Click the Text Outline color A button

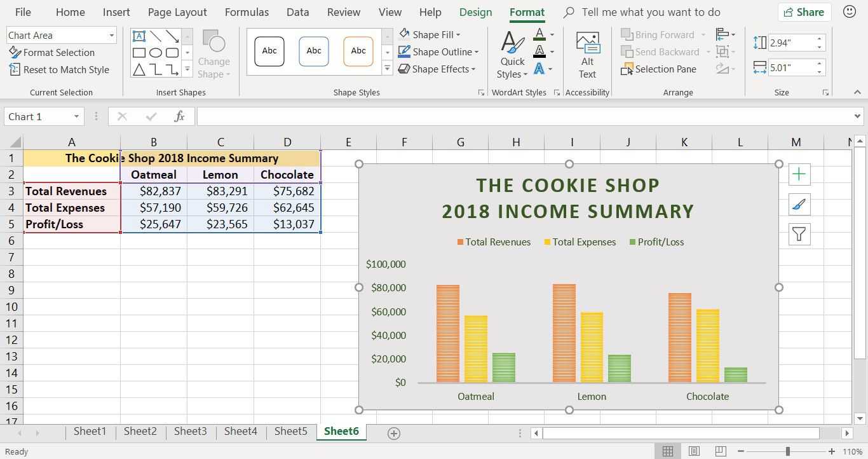(539, 51)
